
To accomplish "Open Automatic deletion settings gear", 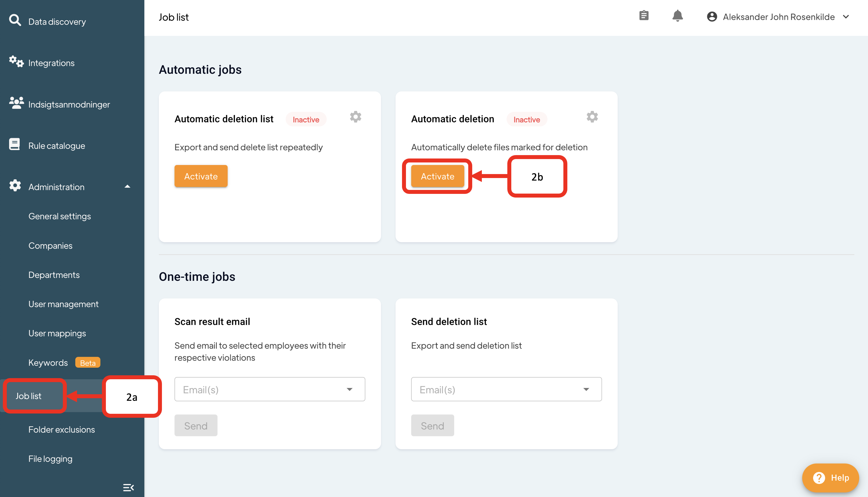I will (x=592, y=117).
